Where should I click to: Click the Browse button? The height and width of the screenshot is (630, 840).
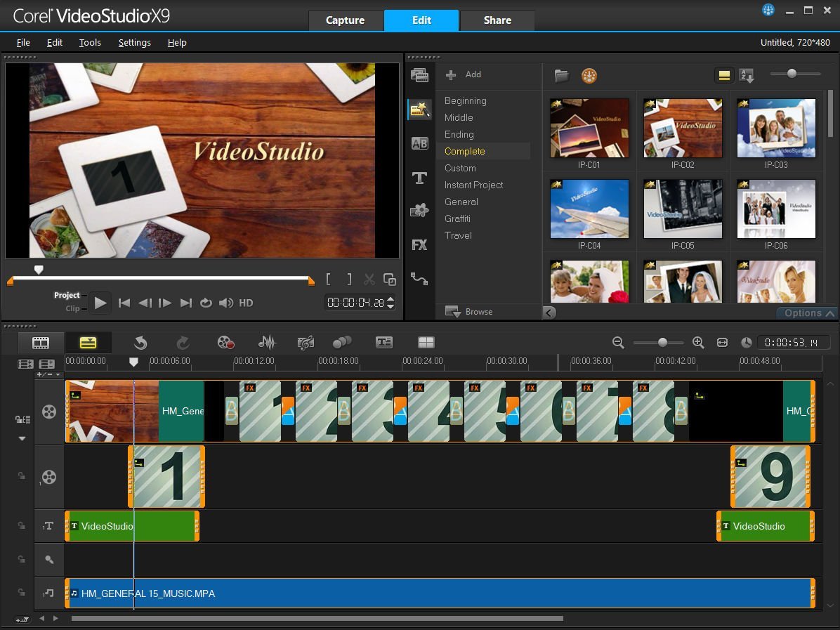pyautogui.click(x=469, y=312)
